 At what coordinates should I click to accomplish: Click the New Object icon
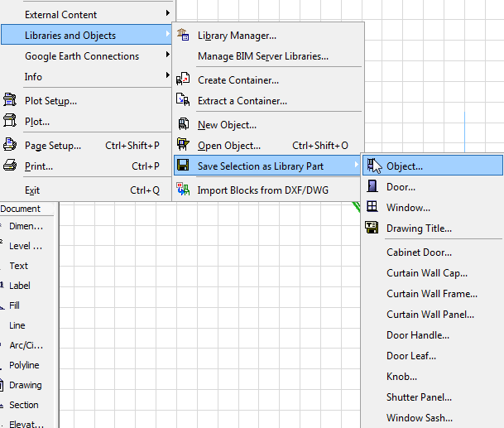pyautogui.click(x=183, y=125)
